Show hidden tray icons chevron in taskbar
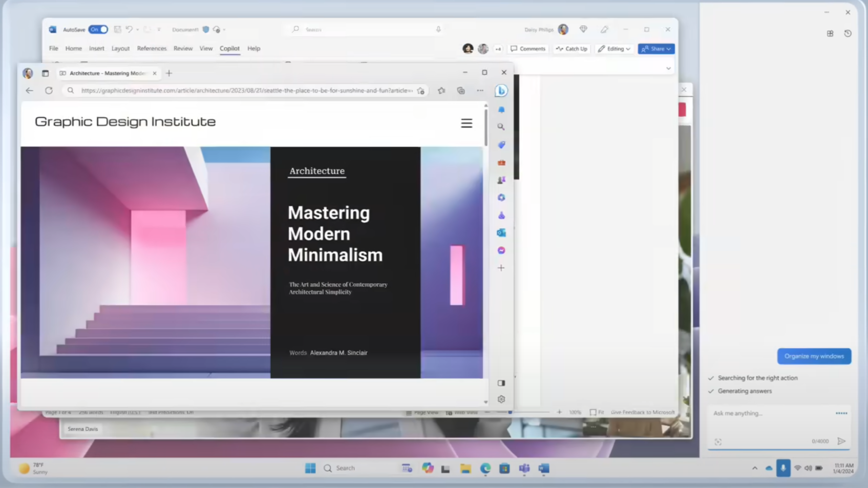 coord(754,468)
